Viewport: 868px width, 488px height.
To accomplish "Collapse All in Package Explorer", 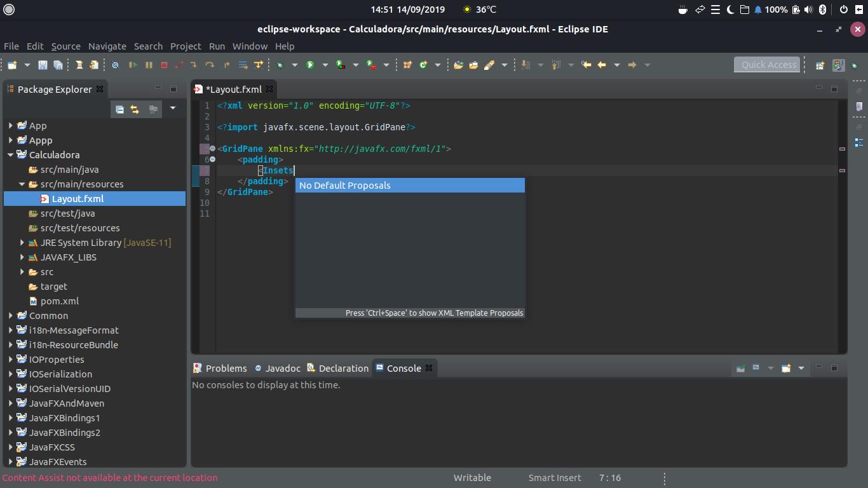I will point(119,109).
